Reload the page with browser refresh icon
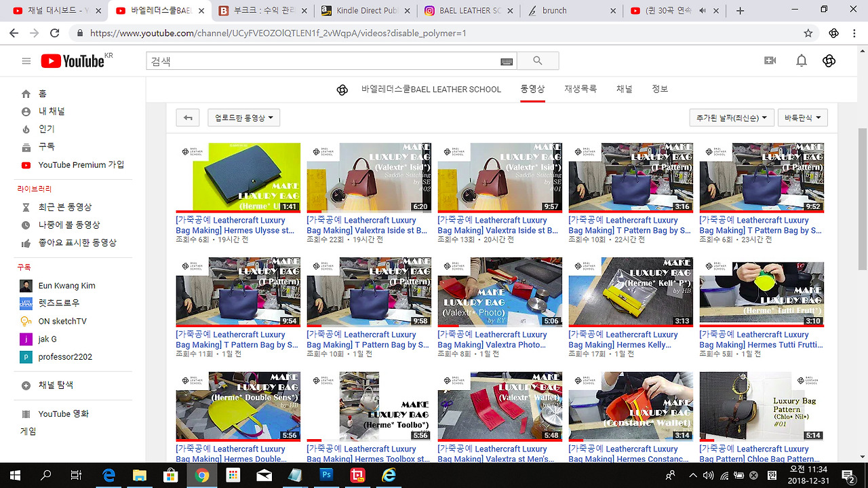Screen dimensions: 868x488 [x=55, y=33]
